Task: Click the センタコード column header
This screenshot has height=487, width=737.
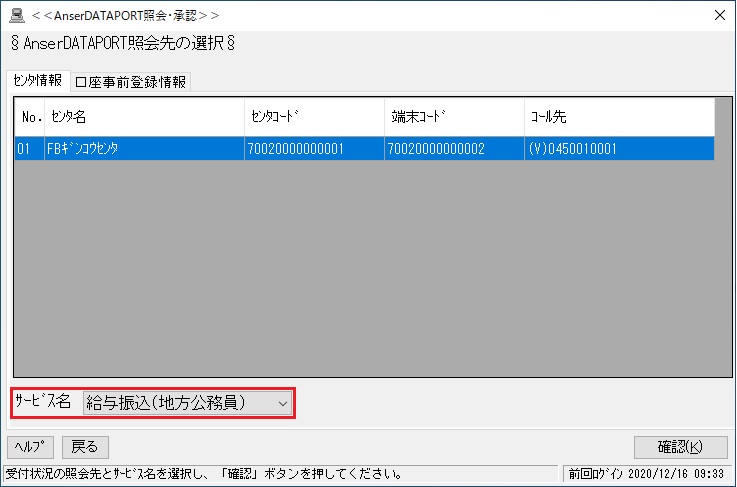Action: [314, 117]
